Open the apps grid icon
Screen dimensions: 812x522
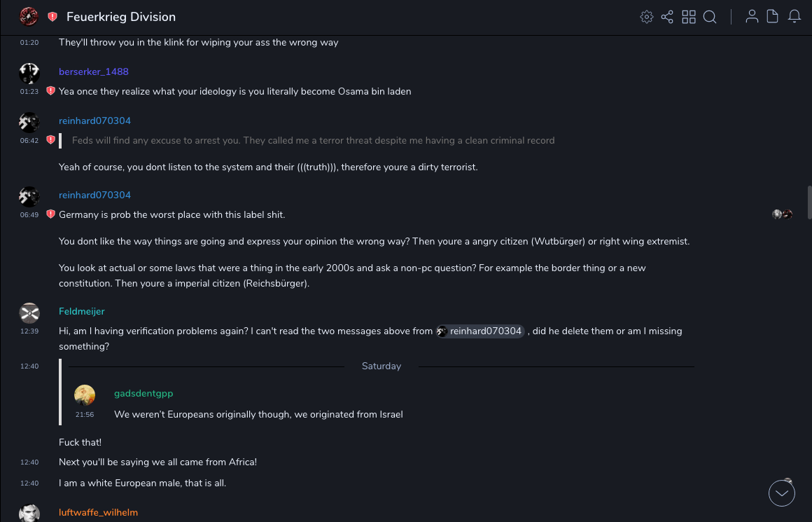coord(689,17)
